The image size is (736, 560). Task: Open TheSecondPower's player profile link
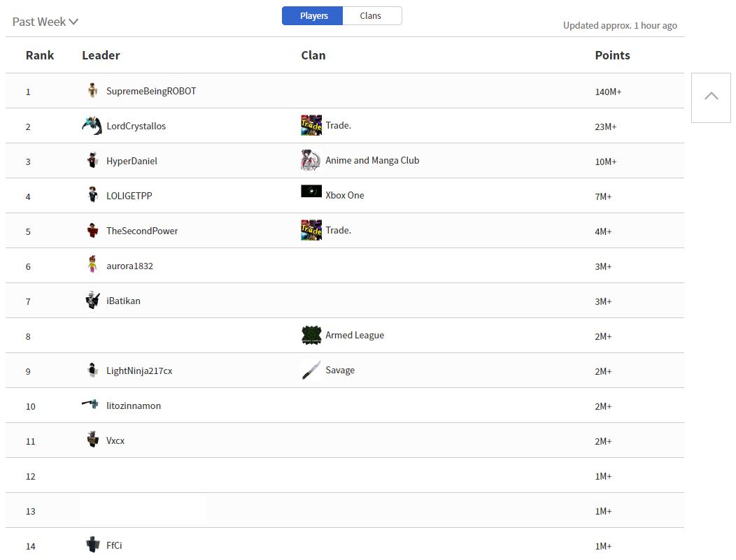[x=142, y=231]
